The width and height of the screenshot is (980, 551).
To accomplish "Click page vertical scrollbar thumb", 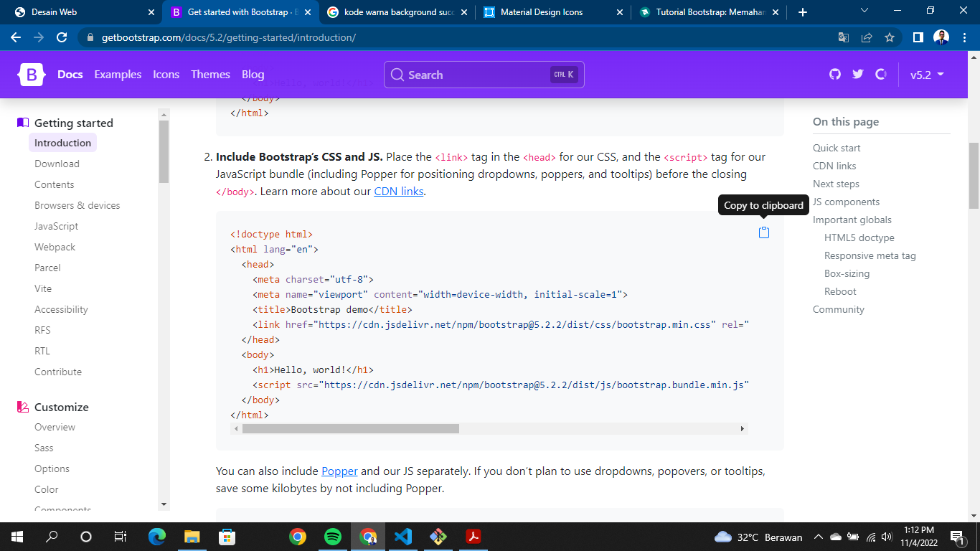I will click(974, 176).
